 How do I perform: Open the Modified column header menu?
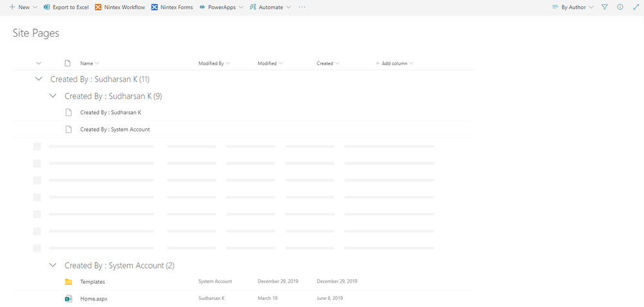tap(270, 64)
